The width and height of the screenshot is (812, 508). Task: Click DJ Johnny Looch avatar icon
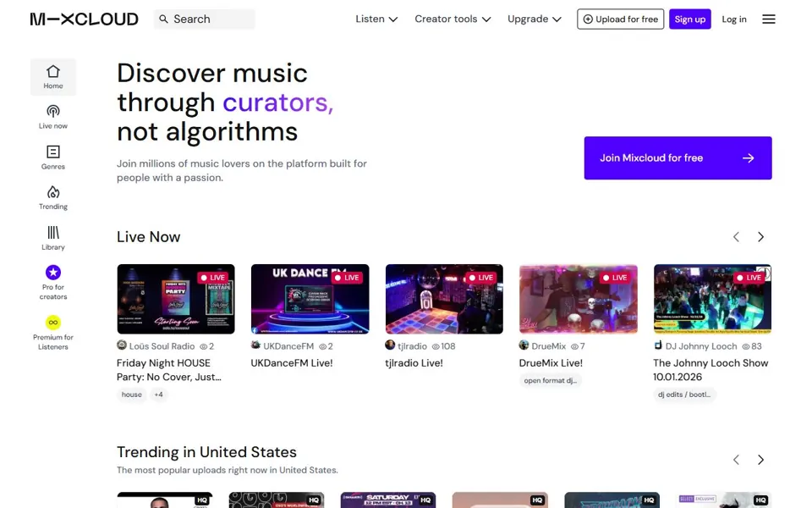(658, 345)
